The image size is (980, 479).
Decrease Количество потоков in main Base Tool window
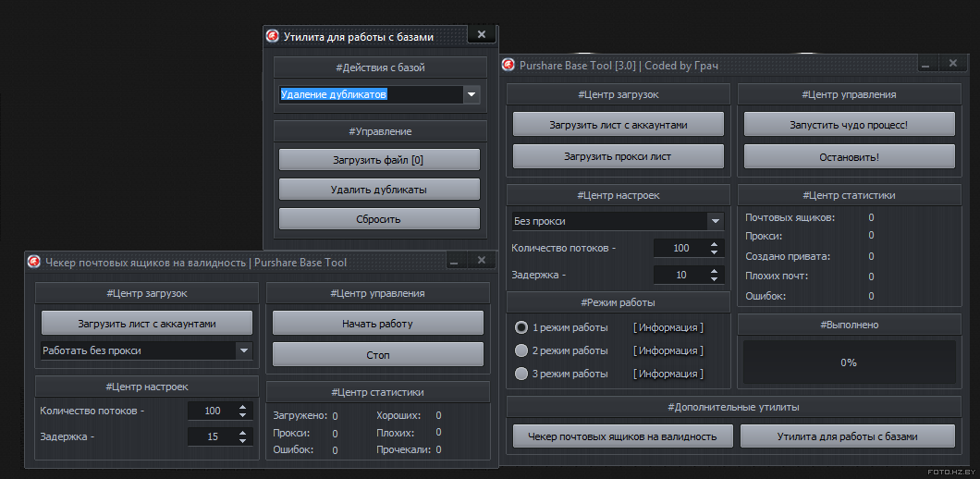715,252
